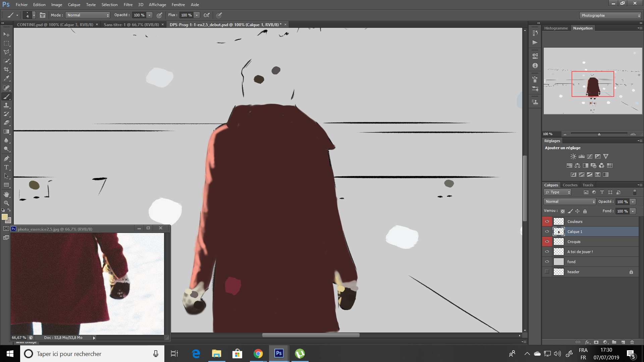Open Photoshop from the taskbar
Image resolution: width=644 pixels, height=362 pixels.
click(279, 354)
